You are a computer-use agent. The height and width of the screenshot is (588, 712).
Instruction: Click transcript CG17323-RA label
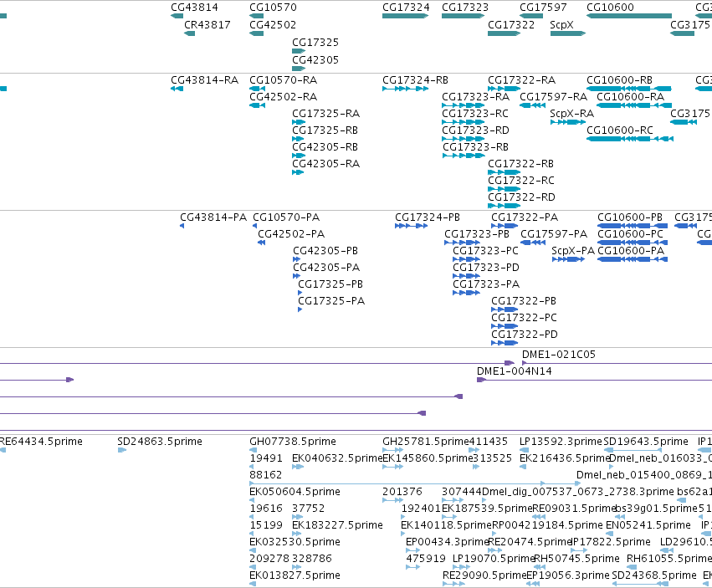pyautogui.click(x=476, y=97)
